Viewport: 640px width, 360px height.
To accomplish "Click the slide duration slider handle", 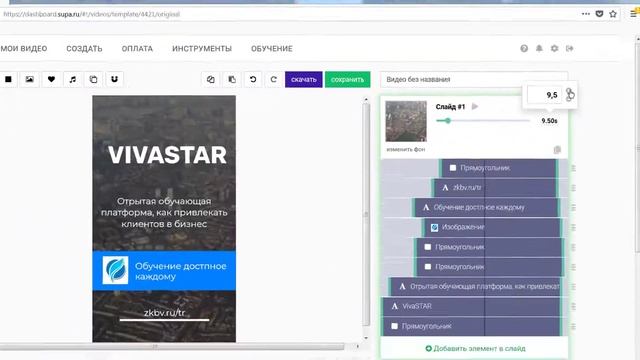I will coord(448,120).
